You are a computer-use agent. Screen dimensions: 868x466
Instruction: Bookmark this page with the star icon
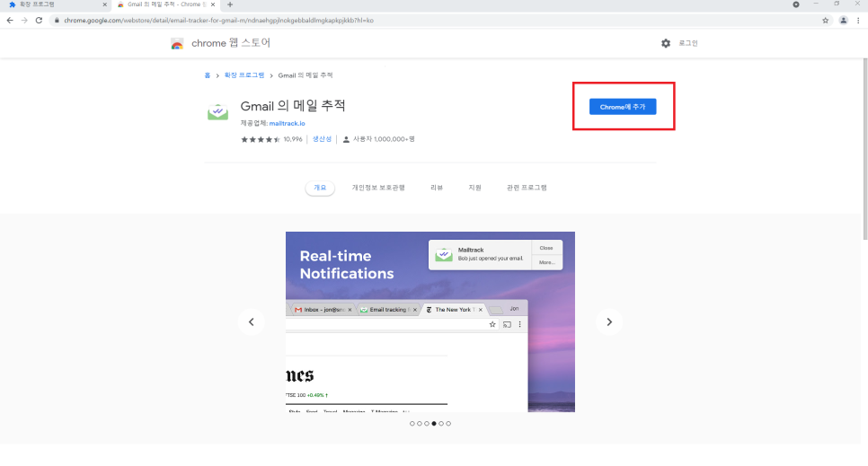point(826,21)
